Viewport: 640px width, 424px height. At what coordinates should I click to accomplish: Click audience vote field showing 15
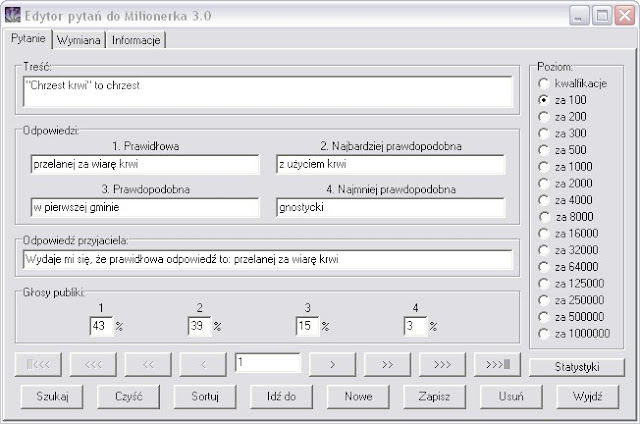(307, 326)
